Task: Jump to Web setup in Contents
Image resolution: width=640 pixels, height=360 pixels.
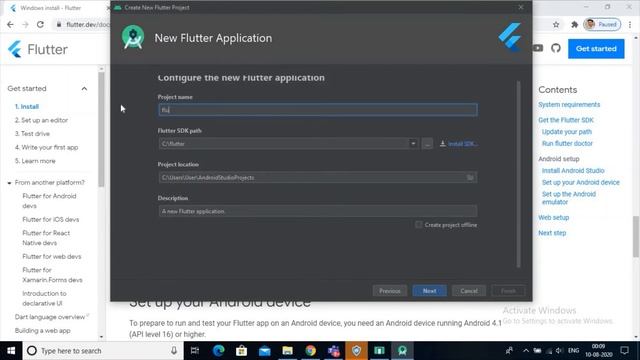Action: click(553, 218)
